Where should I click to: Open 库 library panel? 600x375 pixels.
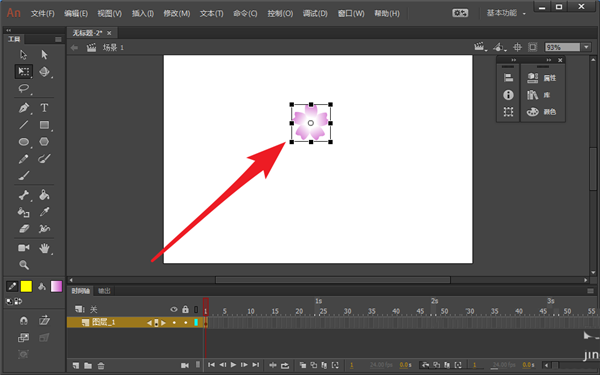pos(538,95)
